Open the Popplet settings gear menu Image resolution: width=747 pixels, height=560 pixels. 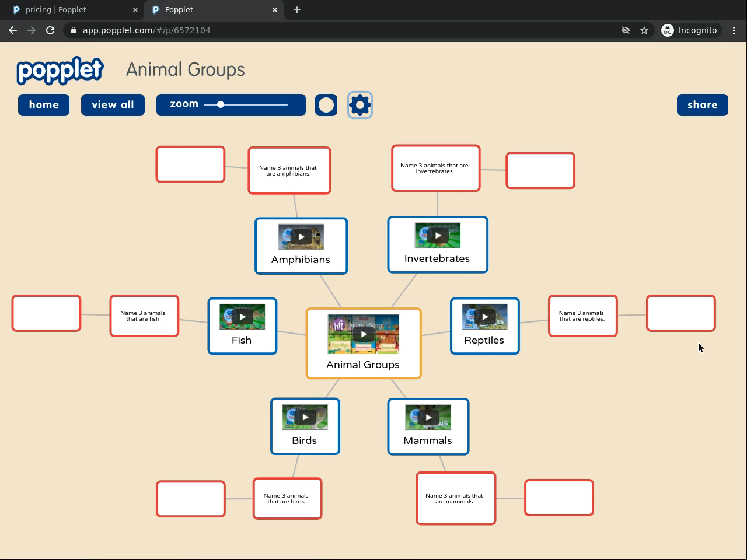click(x=360, y=105)
